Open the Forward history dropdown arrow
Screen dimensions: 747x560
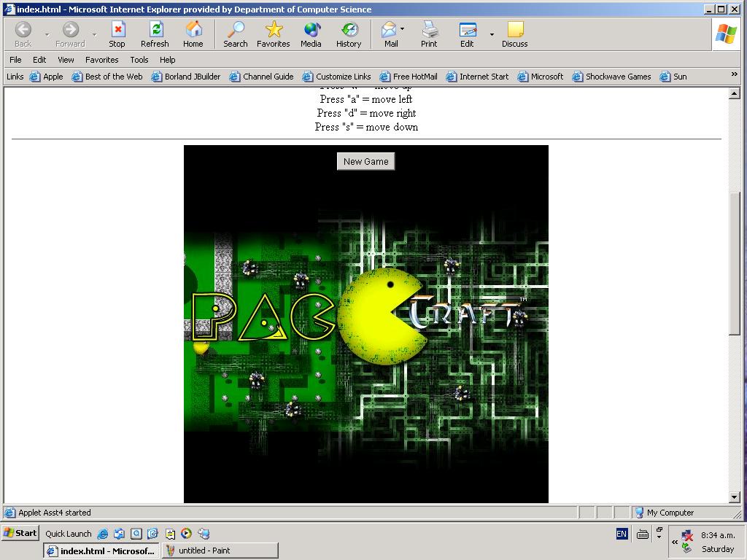pos(94,34)
